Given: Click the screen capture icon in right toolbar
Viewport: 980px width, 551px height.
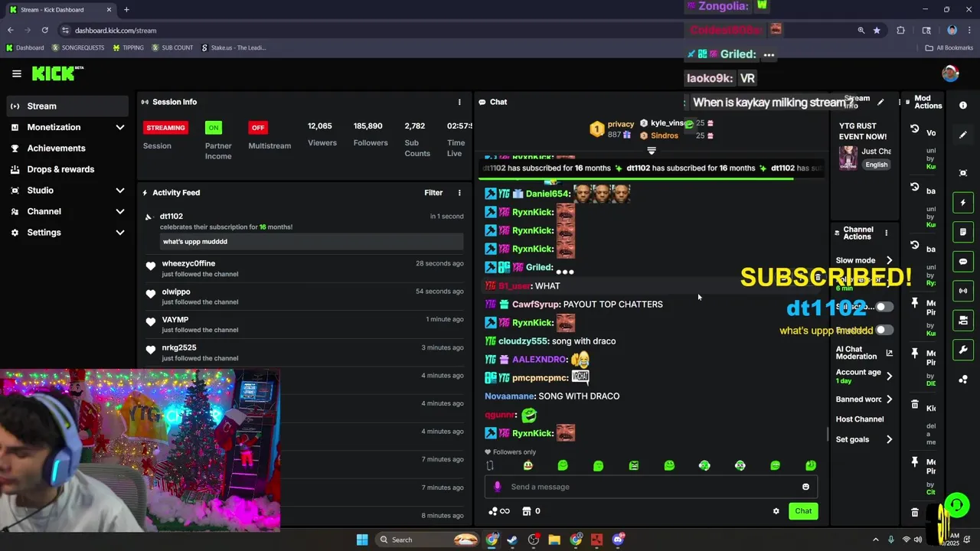Looking at the screenshot, I should tap(963, 173).
